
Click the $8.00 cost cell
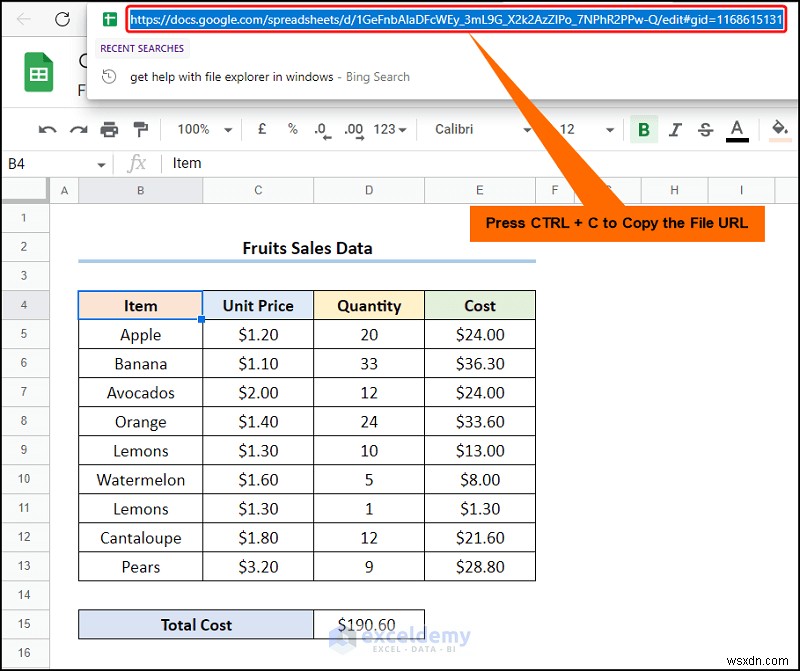click(x=480, y=480)
